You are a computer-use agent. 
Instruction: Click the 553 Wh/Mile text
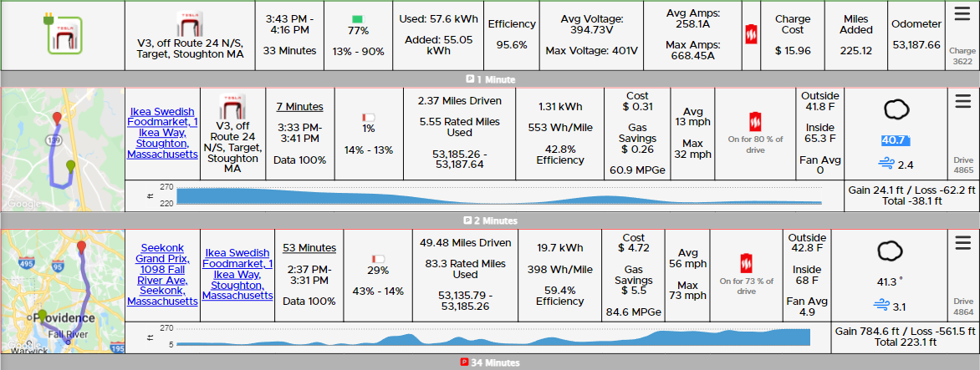pyautogui.click(x=559, y=127)
